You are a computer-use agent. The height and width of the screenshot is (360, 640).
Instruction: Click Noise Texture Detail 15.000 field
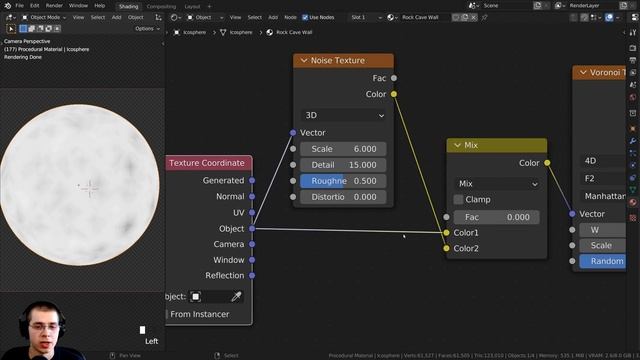point(343,165)
